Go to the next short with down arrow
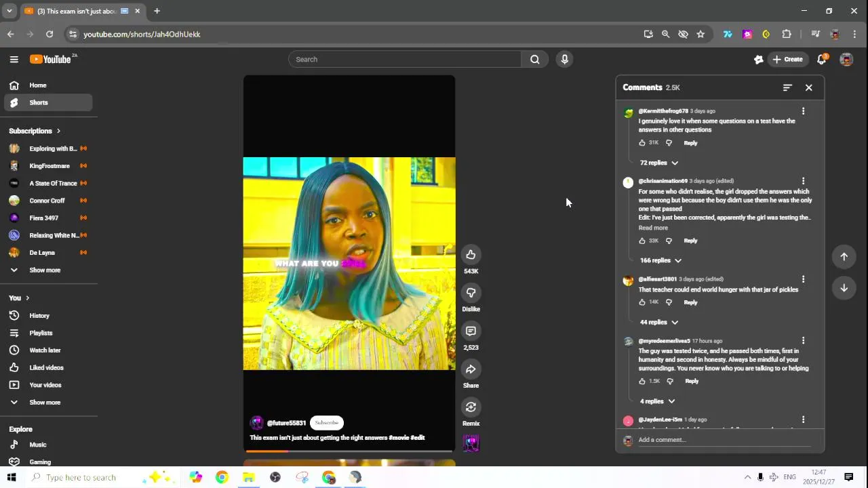868x488 pixels. [844, 287]
